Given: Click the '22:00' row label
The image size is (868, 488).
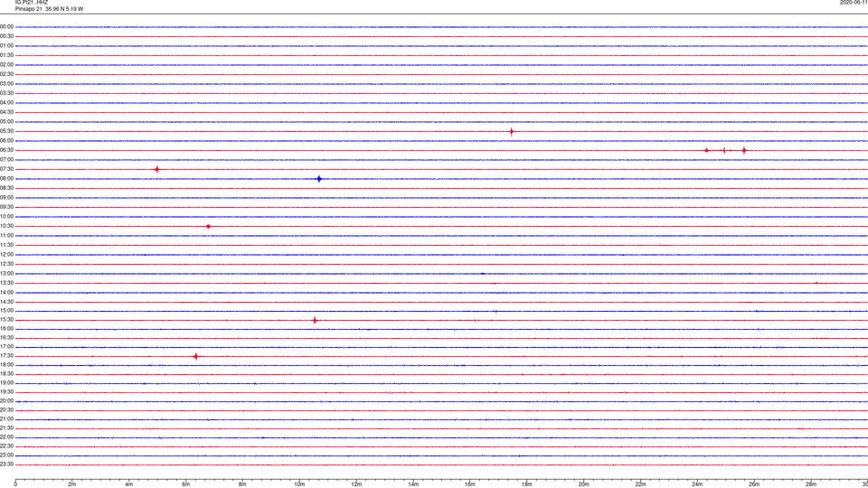Looking at the screenshot, I should pos(6,437).
